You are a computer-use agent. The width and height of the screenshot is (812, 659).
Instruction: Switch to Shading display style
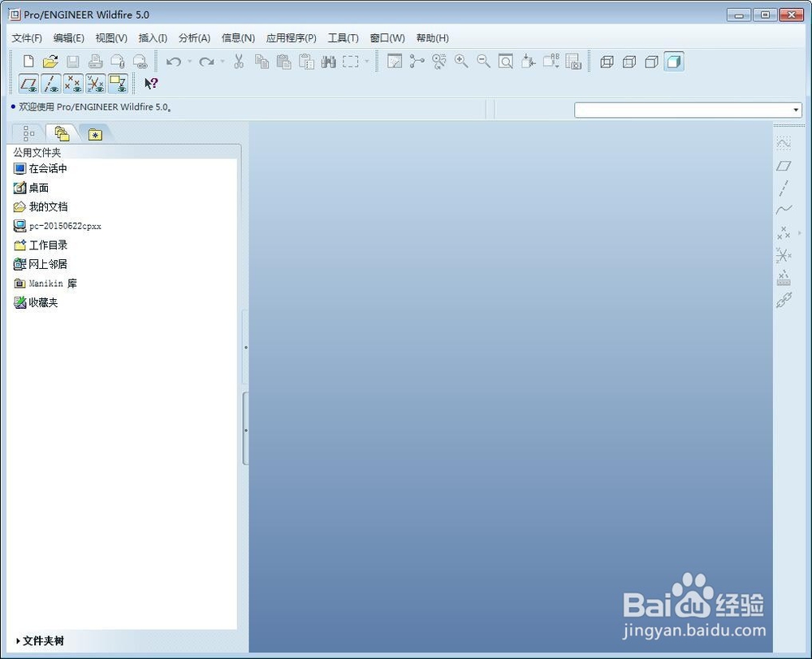click(674, 63)
